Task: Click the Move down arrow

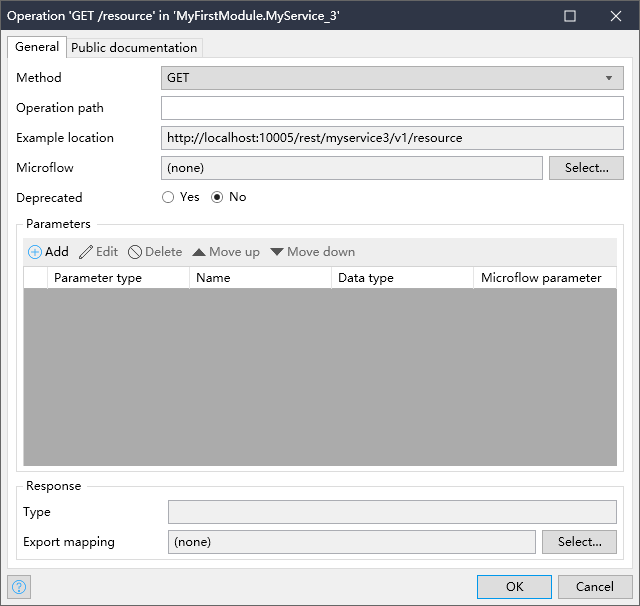Action: (x=277, y=252)
